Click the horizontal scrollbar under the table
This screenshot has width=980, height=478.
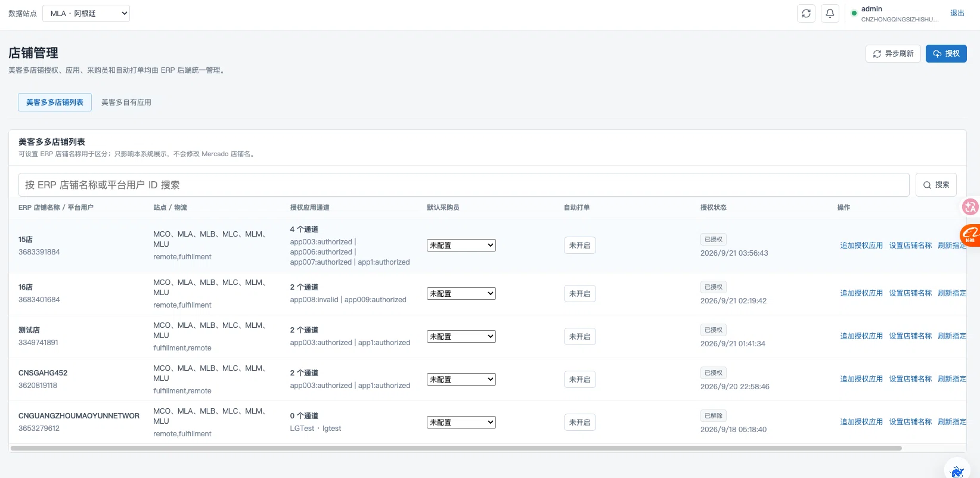(456, 448)
